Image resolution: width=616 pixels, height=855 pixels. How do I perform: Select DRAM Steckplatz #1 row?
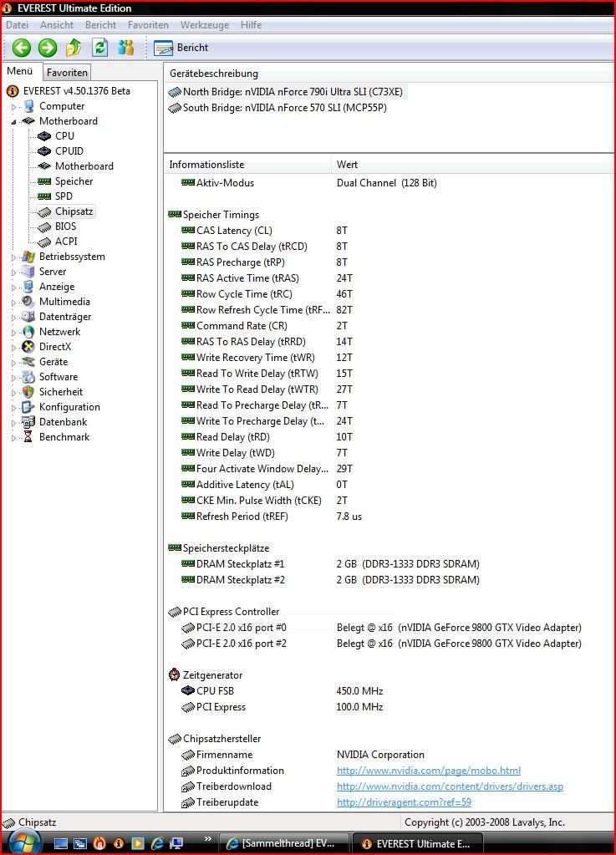coord(330,564)
